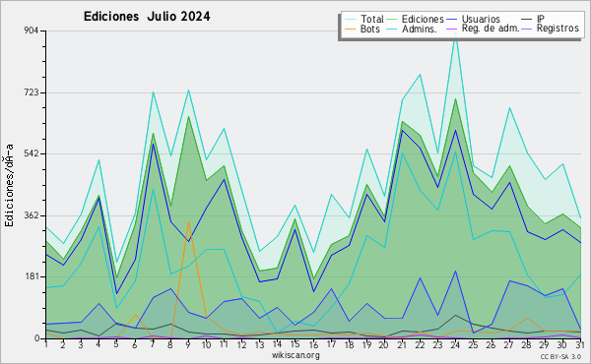Click the orange line swatch beside Bots
Image resolution: width=591 pixels, height=364 pixels.
(x=350, y=29)
